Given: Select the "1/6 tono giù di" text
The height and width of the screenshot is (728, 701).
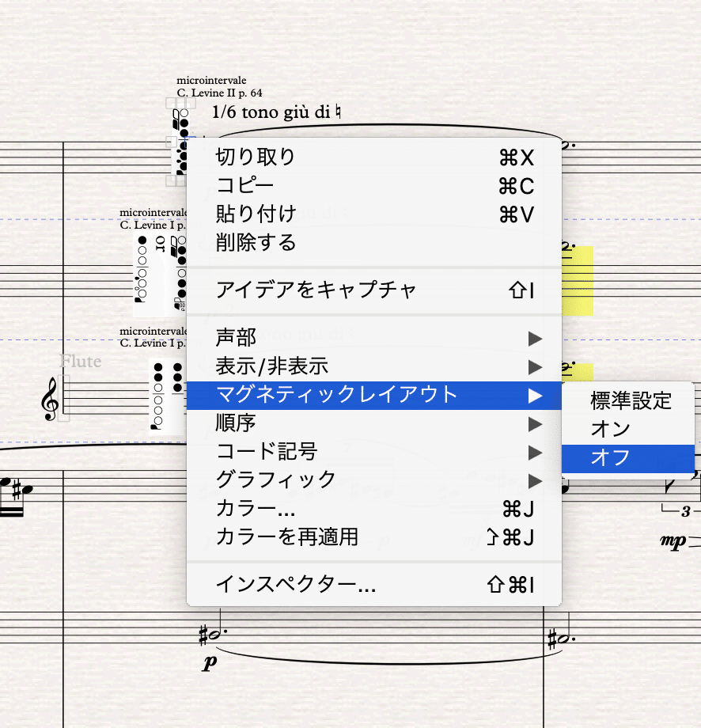Looking at the screenshot, I should point(277,112).
